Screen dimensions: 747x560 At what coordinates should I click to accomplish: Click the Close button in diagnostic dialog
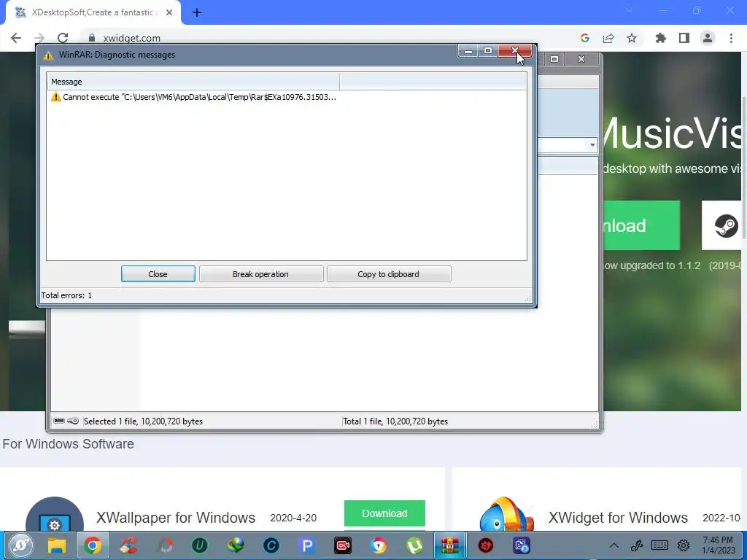click(x=158, y=274)
